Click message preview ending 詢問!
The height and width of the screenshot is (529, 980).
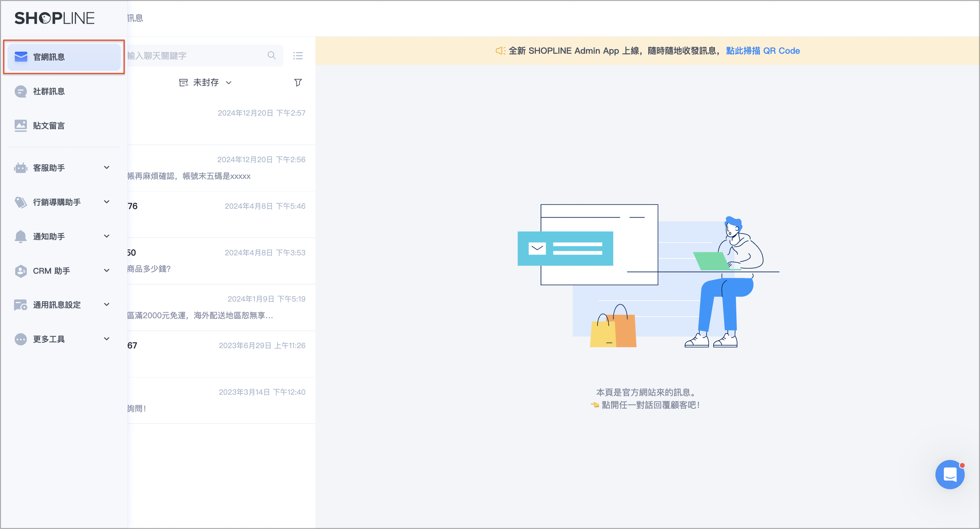[137, 409]
